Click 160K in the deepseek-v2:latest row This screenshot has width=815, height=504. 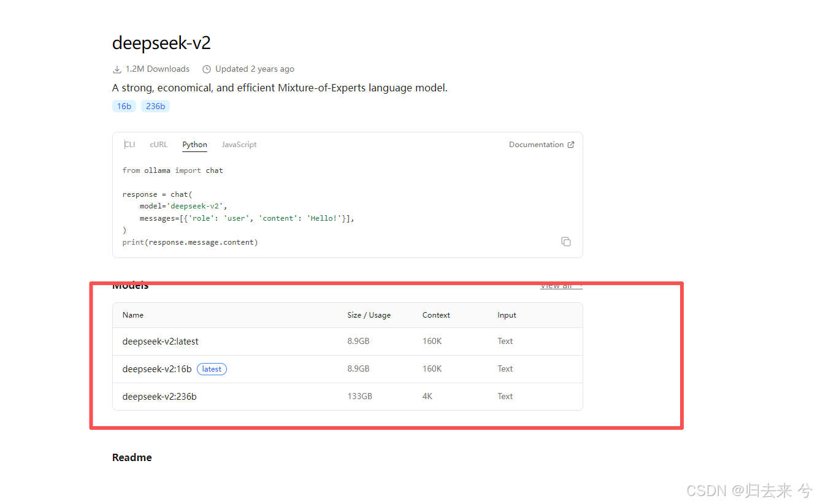(x=432, y=341)
